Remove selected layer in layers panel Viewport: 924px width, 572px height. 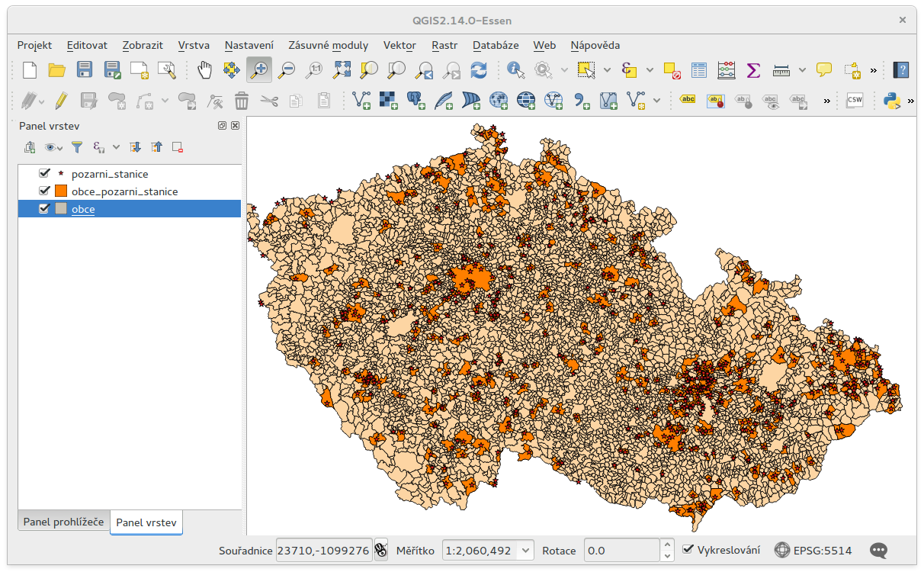click(x=178, y=147)
